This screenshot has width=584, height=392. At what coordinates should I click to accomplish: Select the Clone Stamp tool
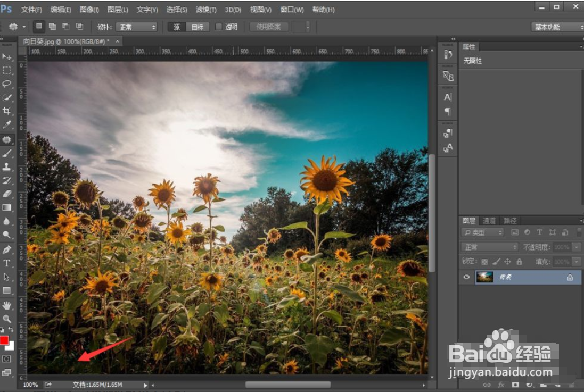7,167
